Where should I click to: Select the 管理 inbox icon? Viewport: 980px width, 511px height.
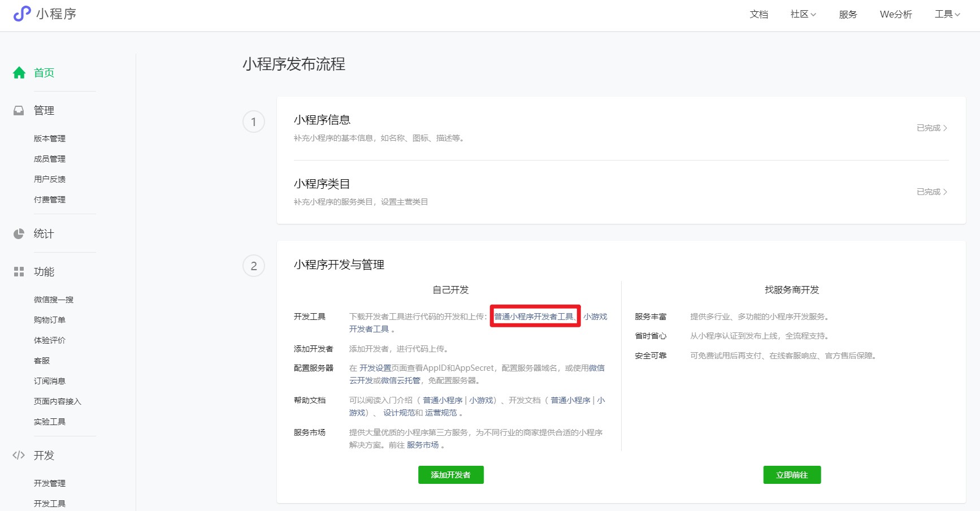[x=19, y=111]
